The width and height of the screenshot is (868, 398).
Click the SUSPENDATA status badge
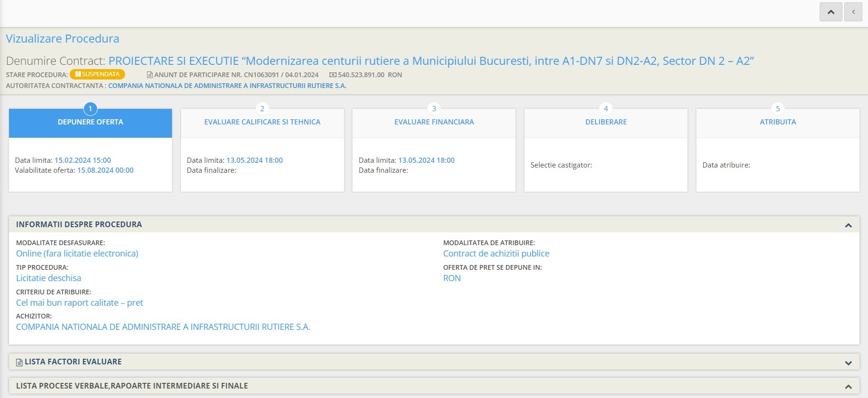pos(97,74)
